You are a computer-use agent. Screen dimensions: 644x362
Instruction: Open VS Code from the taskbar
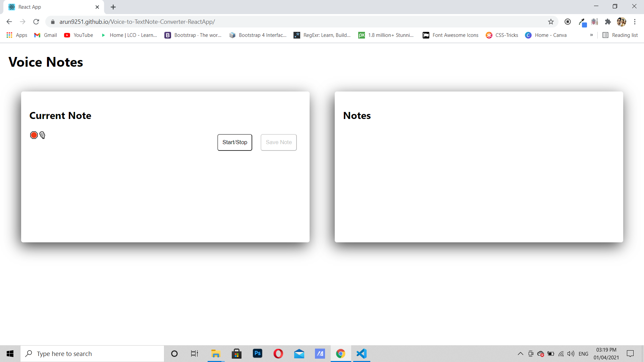point(361,354)
